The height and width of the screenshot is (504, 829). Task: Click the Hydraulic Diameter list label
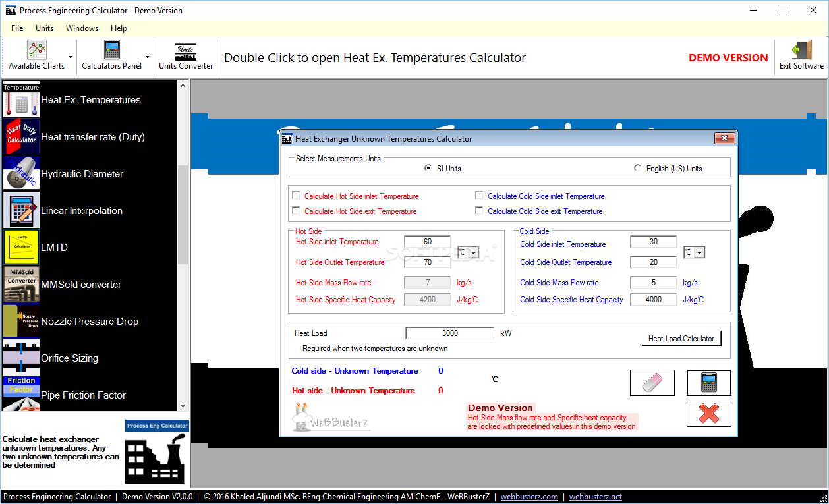(x=82, y=174)
